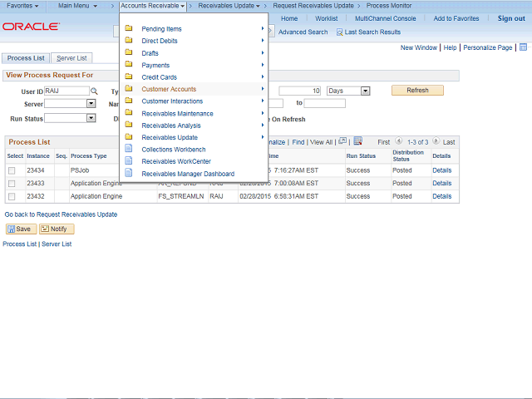Open the Days unit dropdown
The width and height of the screenshot is (532, 399).
coord(365,91)
